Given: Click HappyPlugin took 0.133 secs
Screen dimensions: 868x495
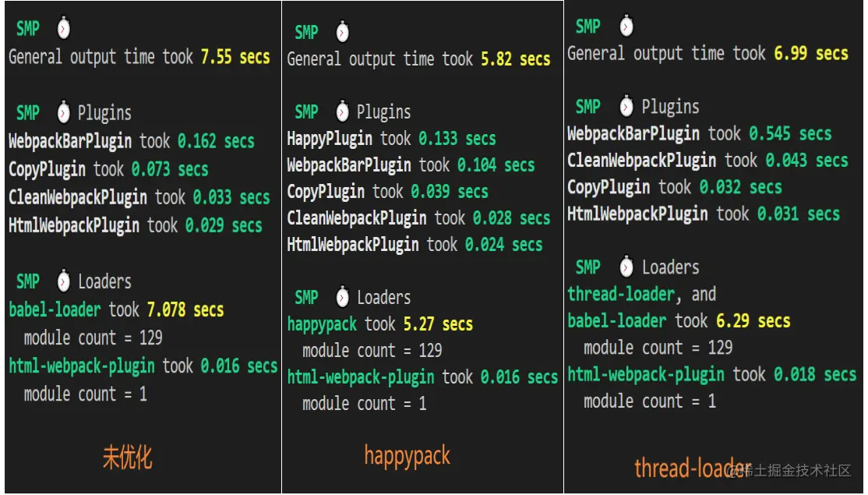Looking at the screenshot, I should click(391, 139).
